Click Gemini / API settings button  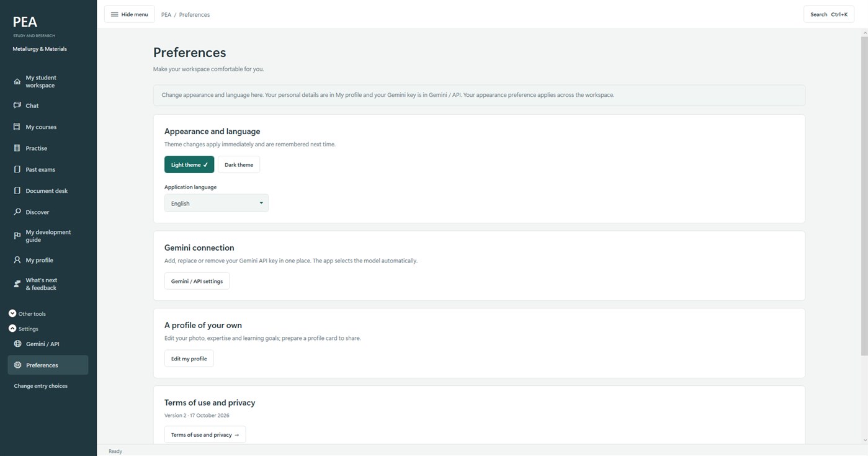tap(197, 281)
